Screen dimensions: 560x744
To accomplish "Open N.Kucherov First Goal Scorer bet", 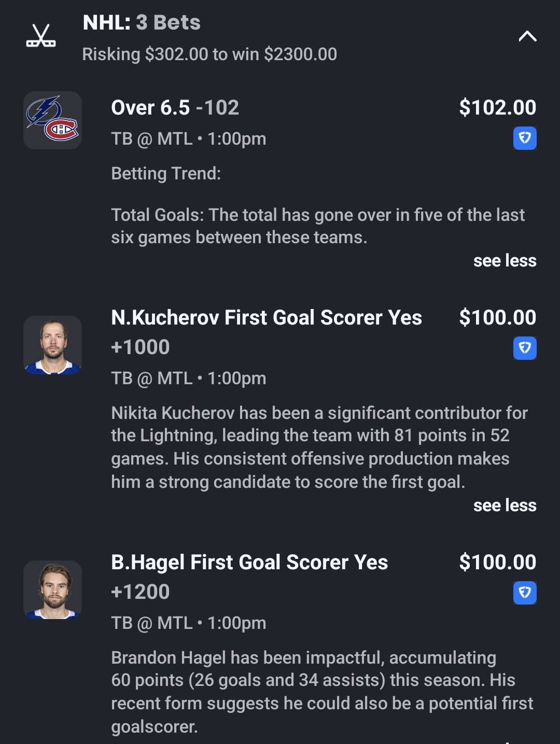I will pyautogui.click(x=266, y=318).
